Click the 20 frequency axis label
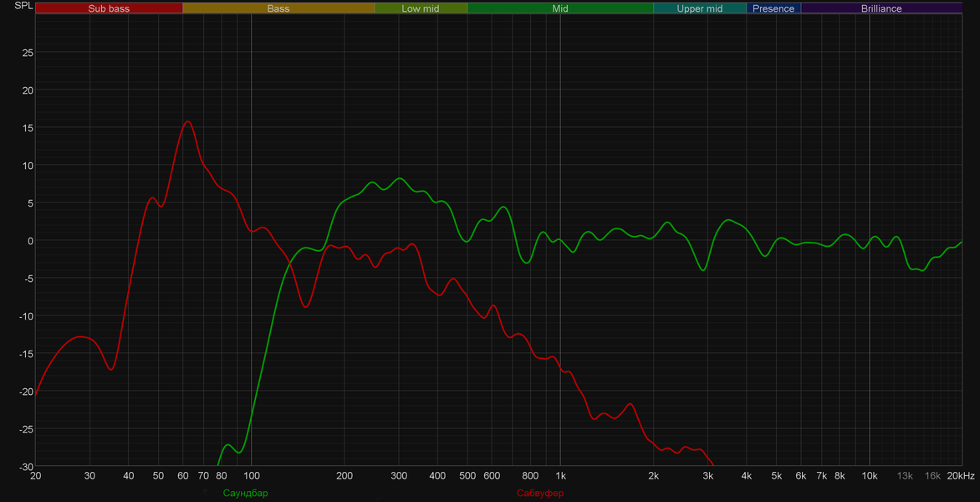The height and width of the screenshot is (502, 980). [36, 476]
